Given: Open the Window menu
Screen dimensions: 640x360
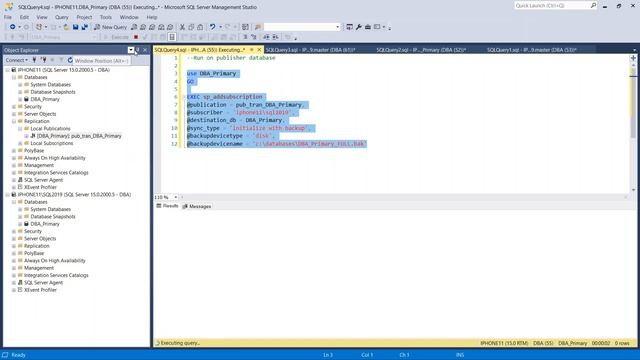Looking at the screenshot, I should click(x=129, y=17).
